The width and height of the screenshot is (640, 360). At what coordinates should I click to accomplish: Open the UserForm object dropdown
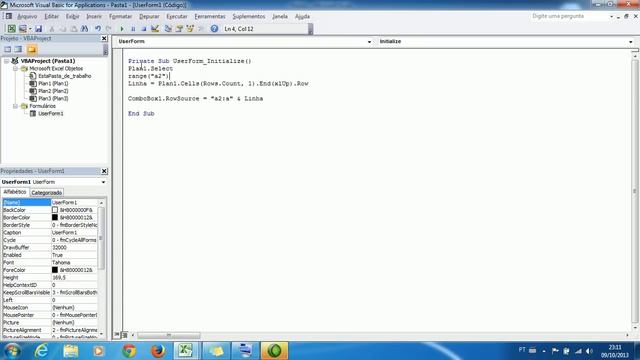369,42
